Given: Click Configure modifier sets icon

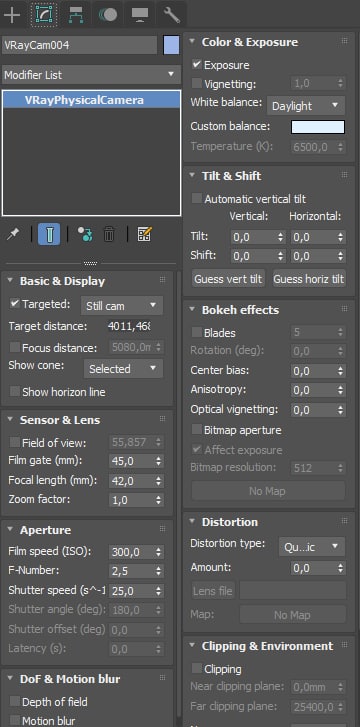Looking at the screenshot, I should pos(145,235).
